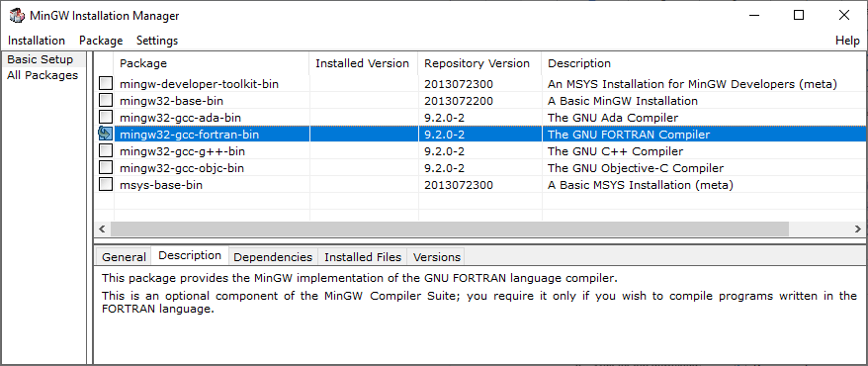Show the Versions tab

pos(437,257)
